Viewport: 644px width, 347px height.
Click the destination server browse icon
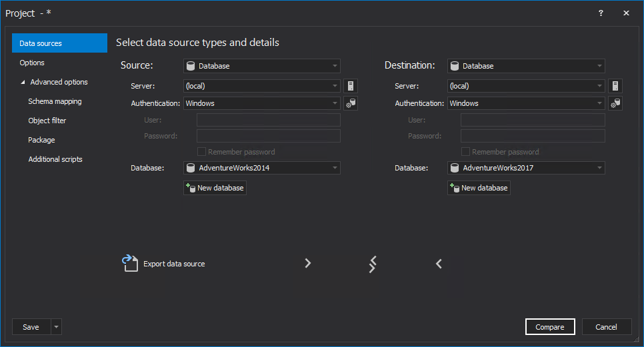point(615,85)
